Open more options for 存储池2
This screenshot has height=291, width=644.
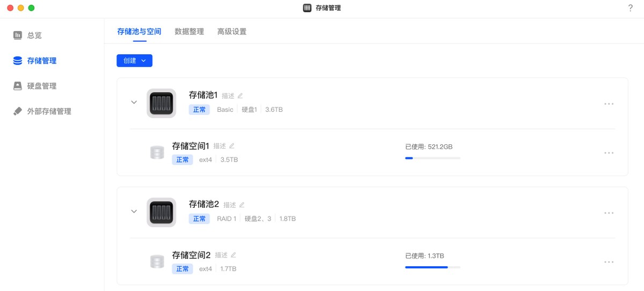(x=609, y=213)
